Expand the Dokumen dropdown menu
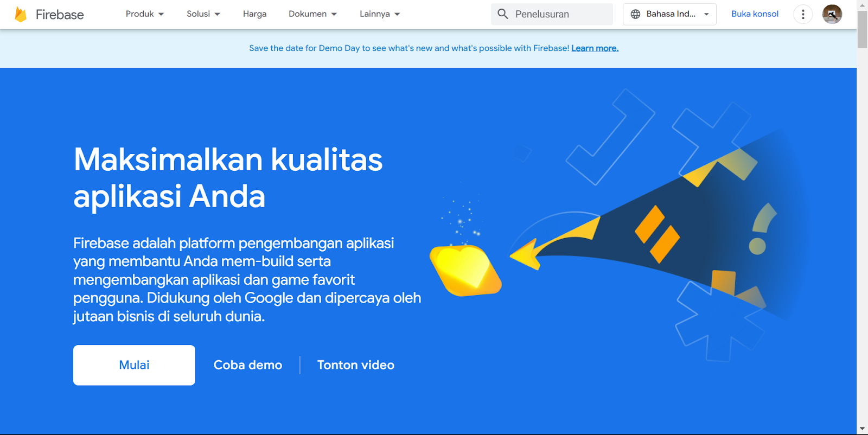Viewport: 868px width, 435px height. [x=312, y=14]
